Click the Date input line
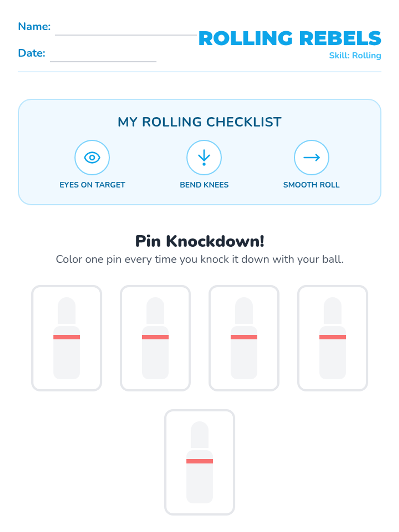This screenshot has width=399, height=532. tap(103, 58)
